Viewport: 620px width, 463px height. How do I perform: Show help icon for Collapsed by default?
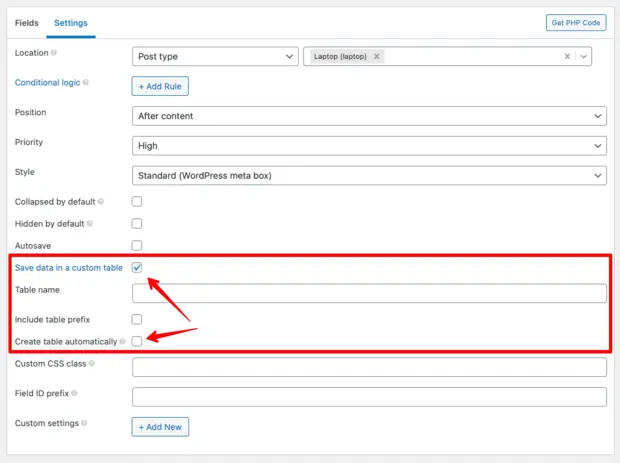tap(101, 202)
